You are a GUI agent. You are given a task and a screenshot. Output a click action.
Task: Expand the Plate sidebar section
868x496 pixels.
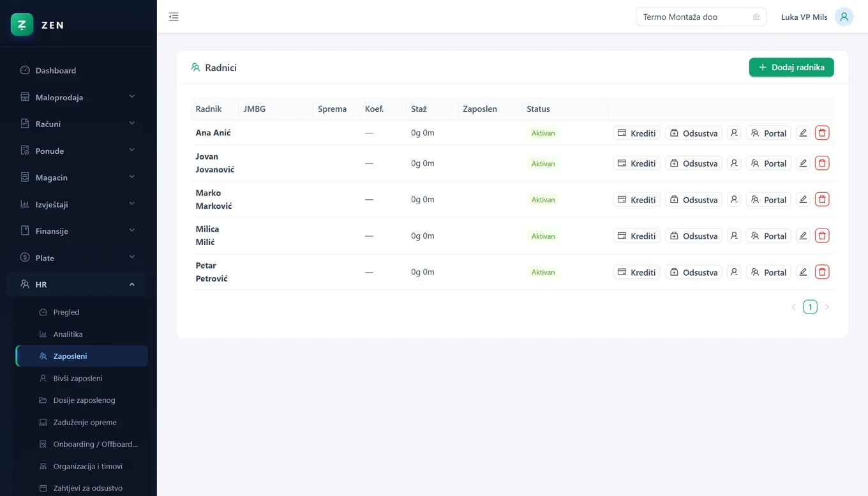click(77, 258)
